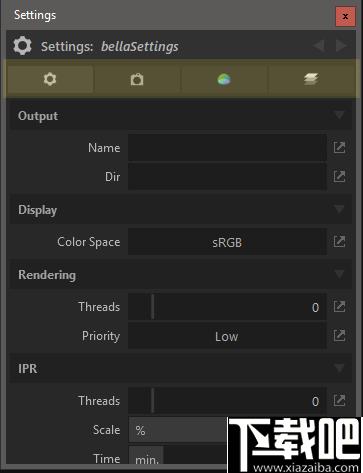Select the gear general settings tab
Viewport: 363px width, 473px height.
[x=50, y=79]
